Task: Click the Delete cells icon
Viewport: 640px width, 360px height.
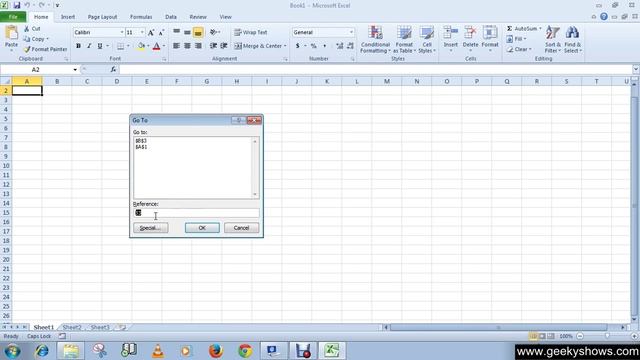Action: pyautogui.click(x=470, y=33)
